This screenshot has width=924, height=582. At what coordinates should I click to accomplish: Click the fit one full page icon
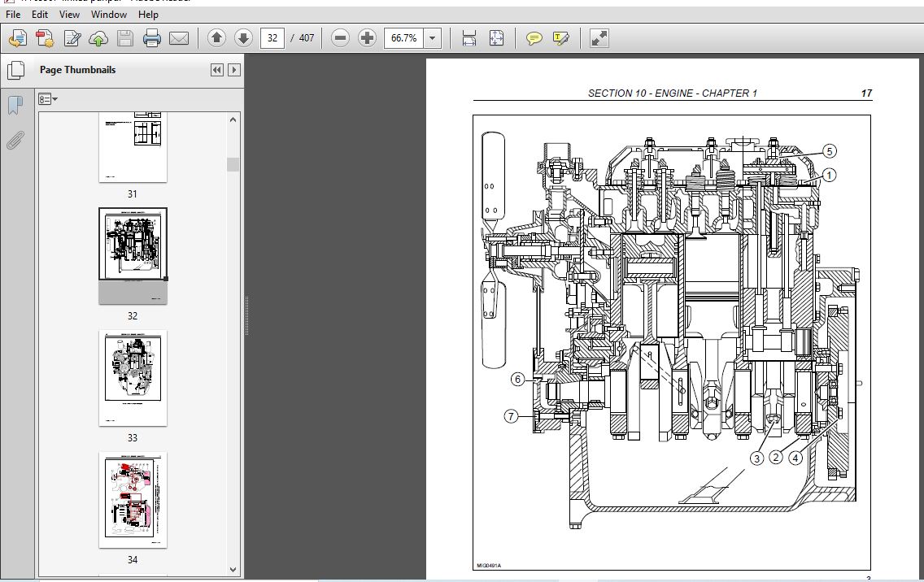point(496,38)
